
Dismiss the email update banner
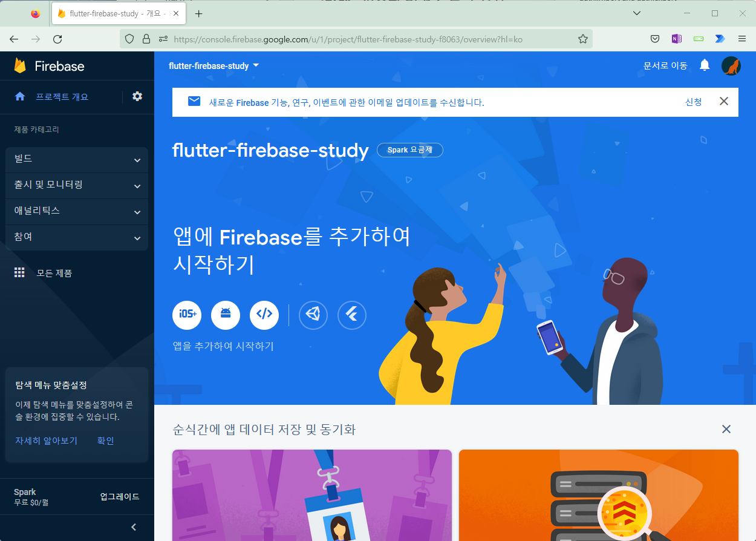click(724, 101)
